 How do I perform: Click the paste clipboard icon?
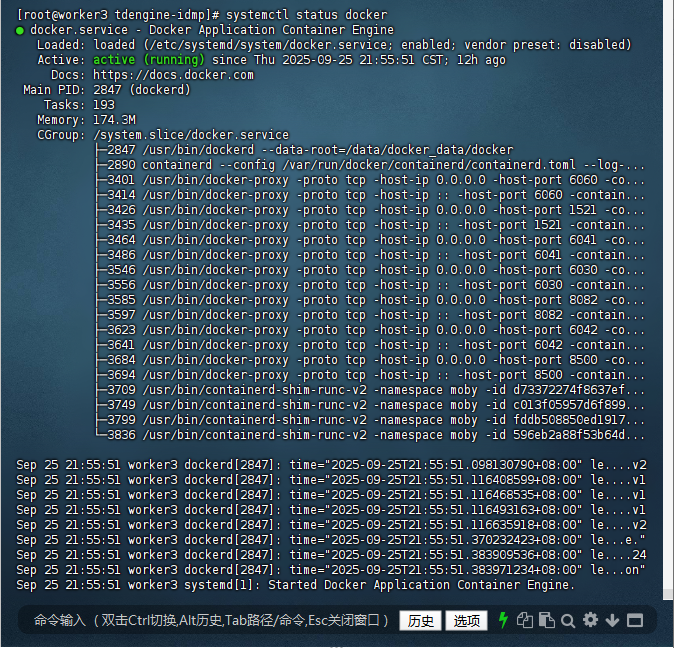coord(547,620)
